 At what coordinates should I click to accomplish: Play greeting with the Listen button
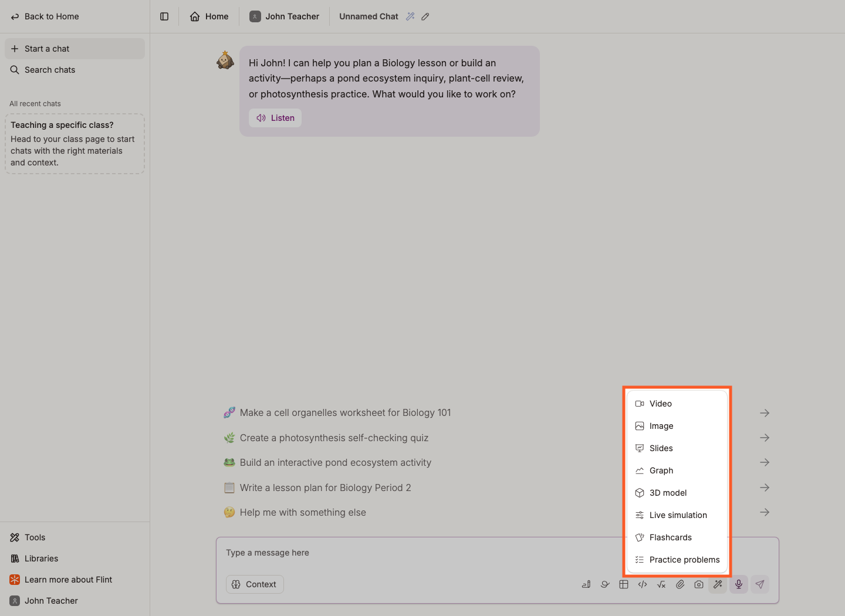click(x=275, y=118)
